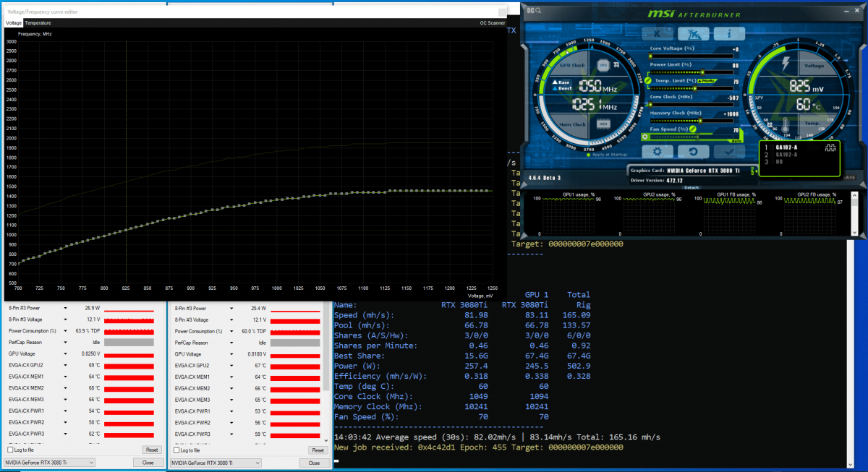Enable Log to file in left monitor panel
Screen dimensions: 868x472
click(x=10, y=450)
